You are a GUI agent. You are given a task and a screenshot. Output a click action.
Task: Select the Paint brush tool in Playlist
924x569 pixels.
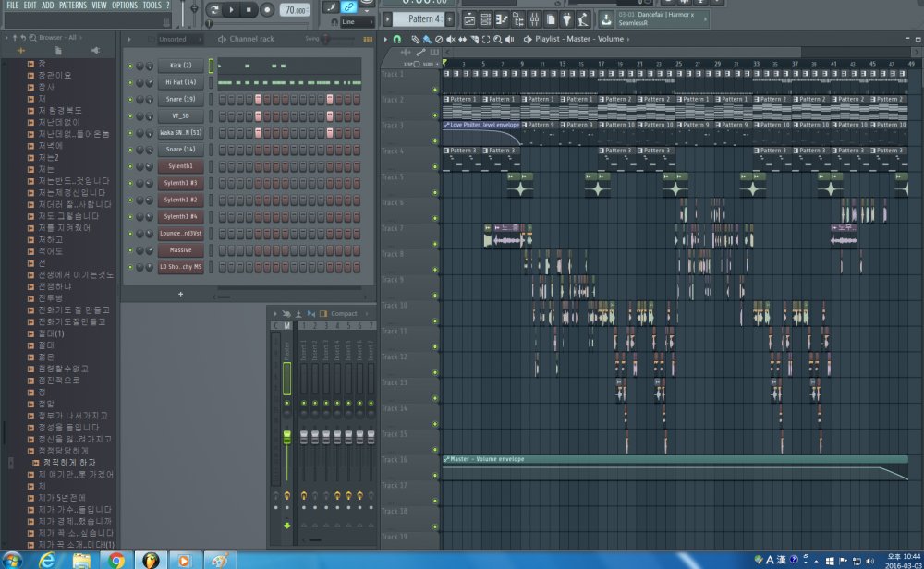(x=427, y=40)
